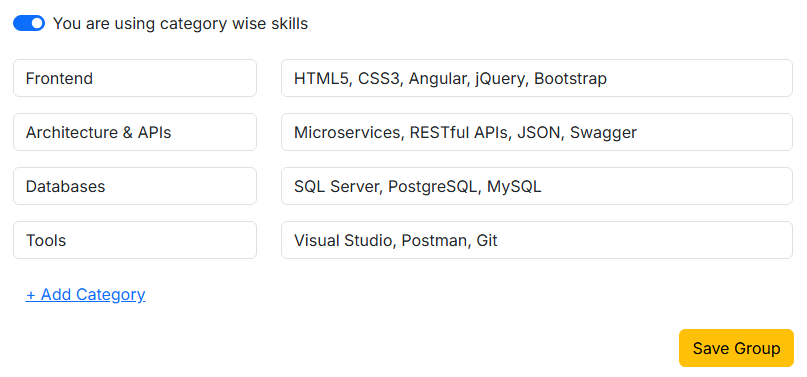Open the + Add Category link
Image resolution: width=807 pixels, height=377 pixels.
coord(85,295)
